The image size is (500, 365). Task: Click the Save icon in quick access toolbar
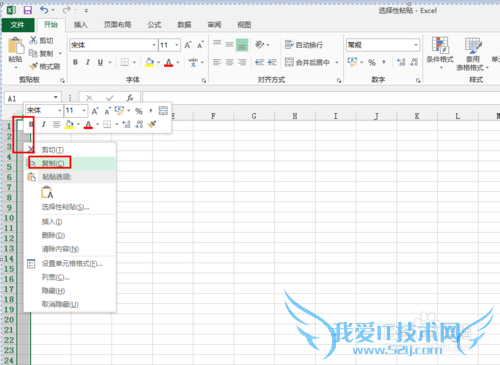click(28, 10)
